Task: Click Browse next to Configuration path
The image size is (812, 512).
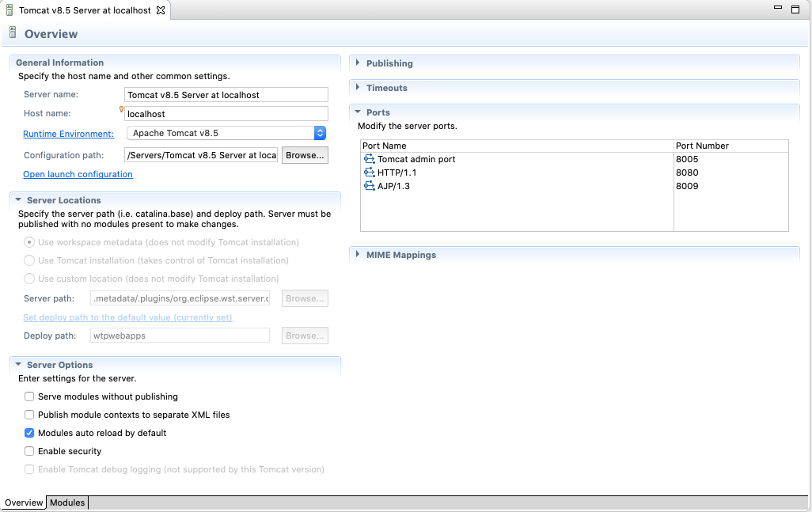Action: click(x=305, y=155)
